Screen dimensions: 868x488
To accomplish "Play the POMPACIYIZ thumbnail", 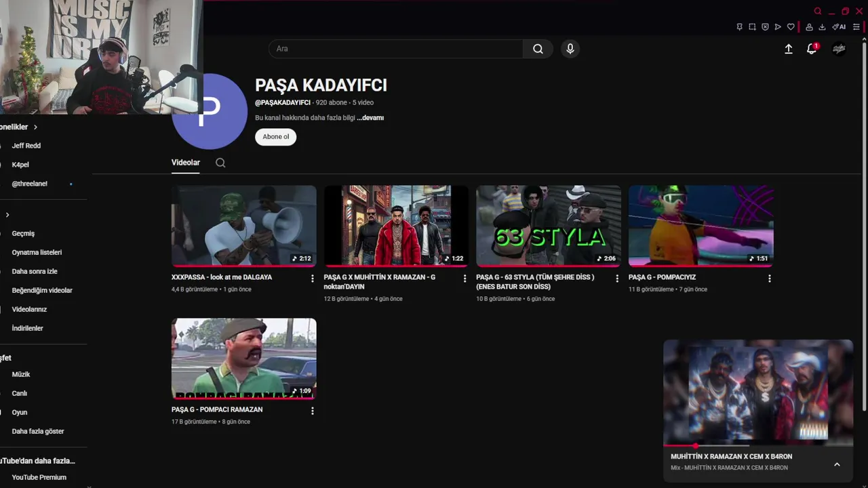I will (701, 226).
